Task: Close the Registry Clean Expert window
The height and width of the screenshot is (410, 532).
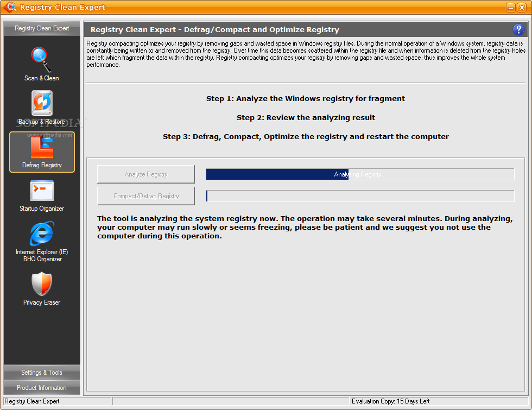Action: click(522, 8)
